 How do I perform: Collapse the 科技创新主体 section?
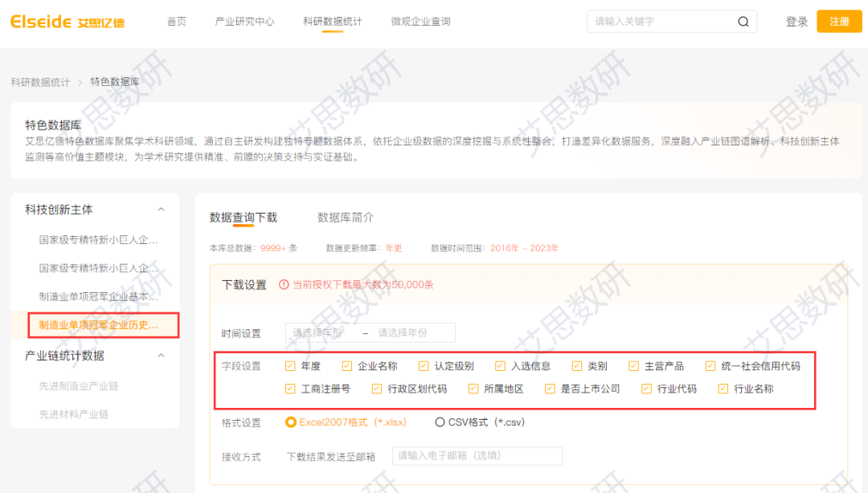click(161, 210)
